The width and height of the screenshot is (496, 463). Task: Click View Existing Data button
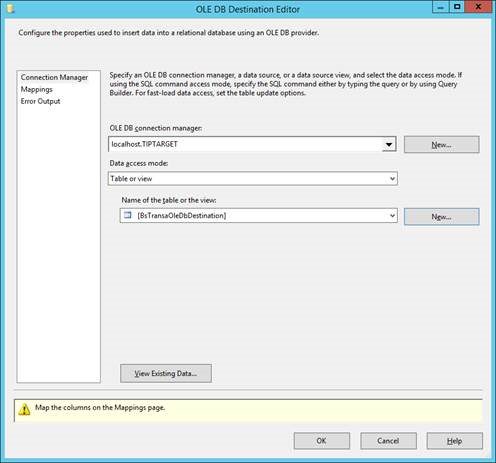(x=166, y=373)
